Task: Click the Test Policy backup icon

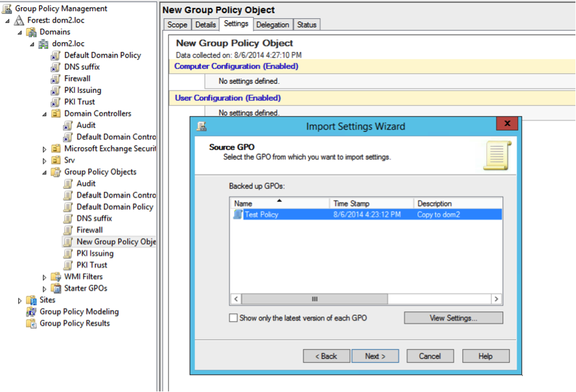Action: tap(238, 215)
